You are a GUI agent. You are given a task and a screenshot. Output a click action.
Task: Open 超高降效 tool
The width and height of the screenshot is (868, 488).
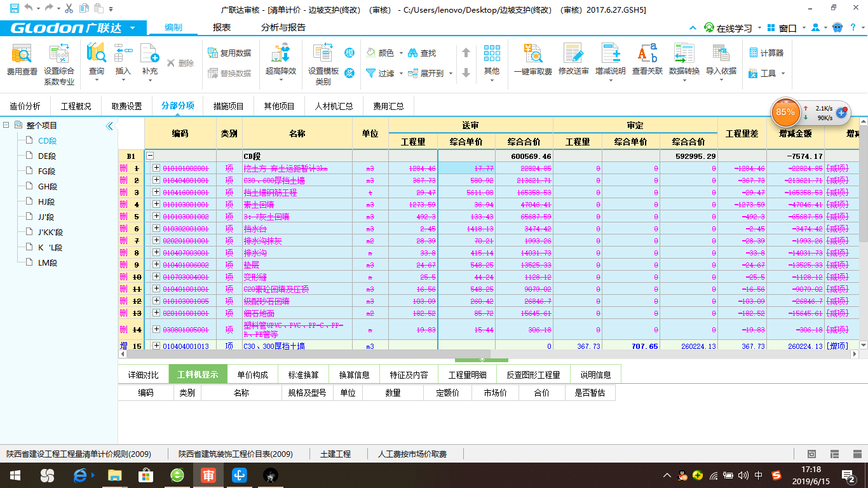click(x=281, y=61)
